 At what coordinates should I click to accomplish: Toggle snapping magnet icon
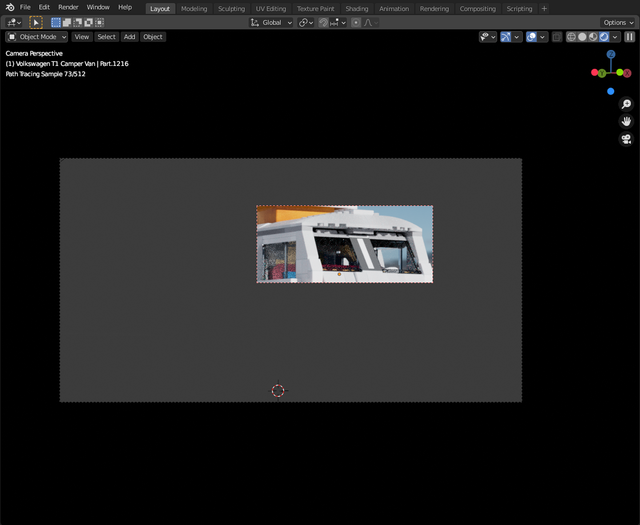323,22
